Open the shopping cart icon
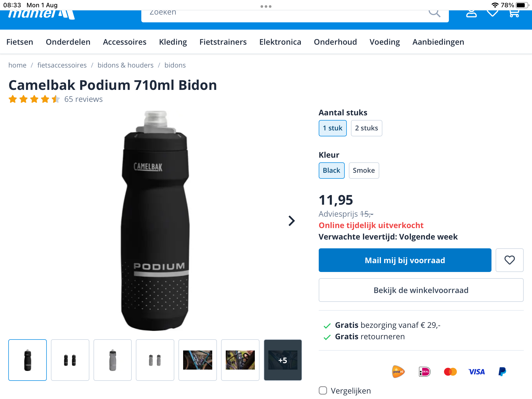Viewport: 532px width, 399px height. tap(514, 14)
